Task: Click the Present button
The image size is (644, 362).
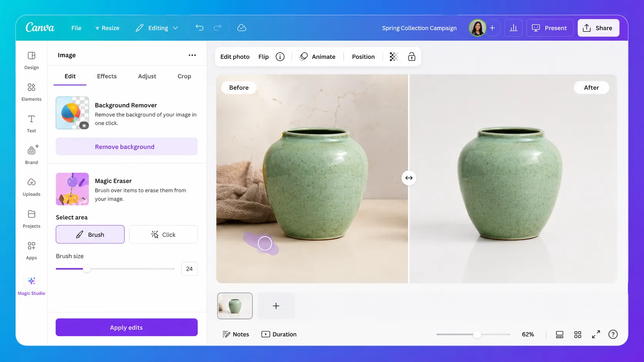Action: (550, 28)
